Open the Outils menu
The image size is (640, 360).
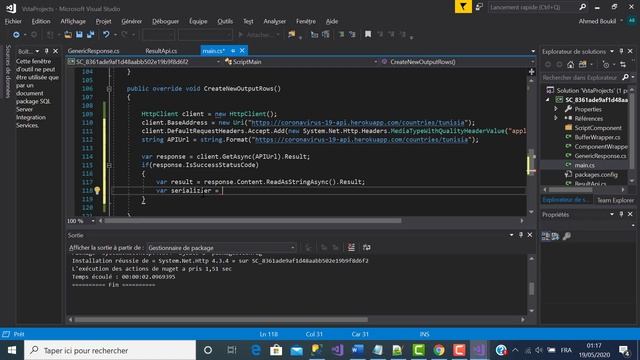tap(225, 21)
